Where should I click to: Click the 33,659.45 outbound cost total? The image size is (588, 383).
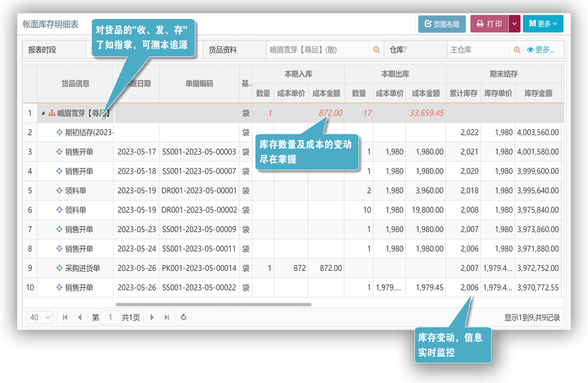pos(427,113)
